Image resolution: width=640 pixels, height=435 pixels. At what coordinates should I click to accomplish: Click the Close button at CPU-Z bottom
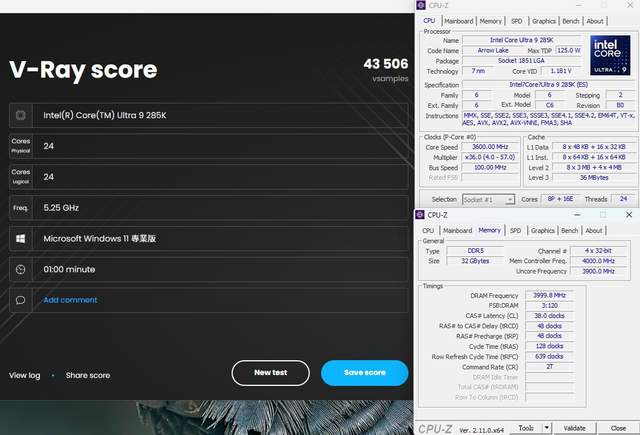(618, 428)
